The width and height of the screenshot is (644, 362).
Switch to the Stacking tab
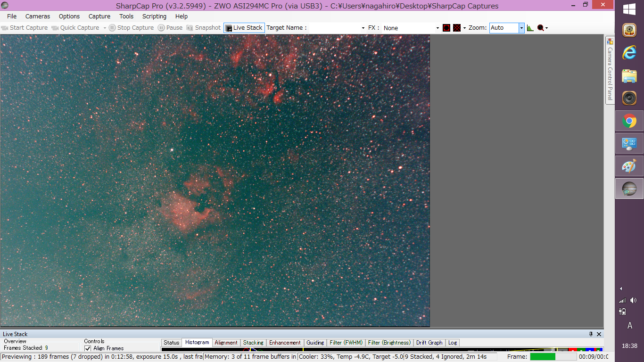click(x=253, y=343)
